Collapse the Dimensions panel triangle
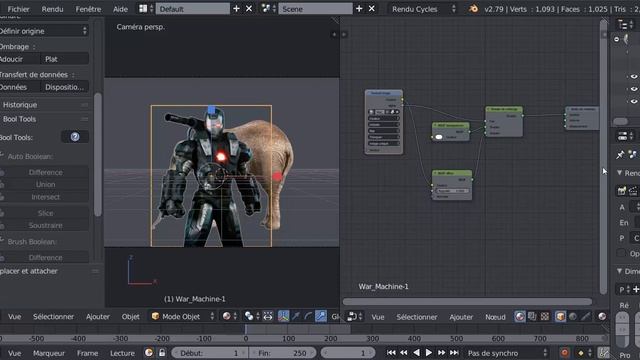The width and height of the screenshot is (640, 360). click(620, 271)
